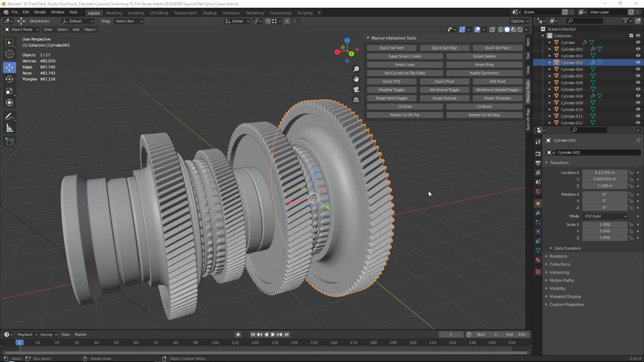The image size is (644, 362).
Task: Select the Cursor tool in the toolbar
Action: 9,54
